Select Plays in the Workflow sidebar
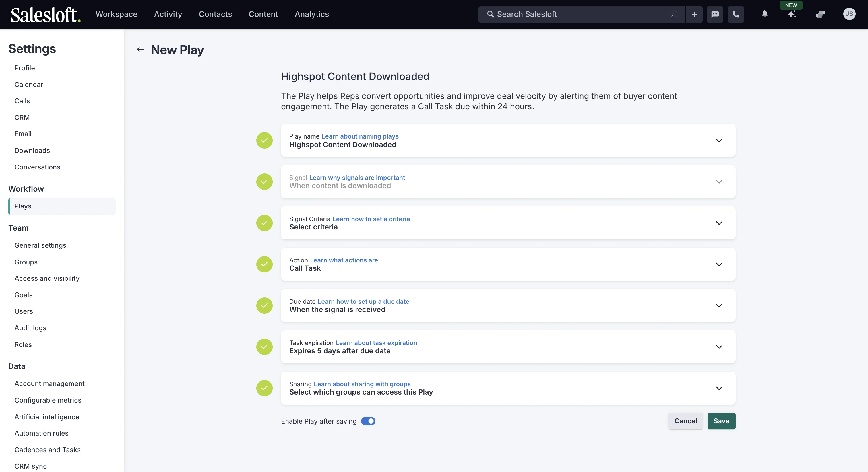The width and height of the screenshot is (868, 472). coord(62,206)
